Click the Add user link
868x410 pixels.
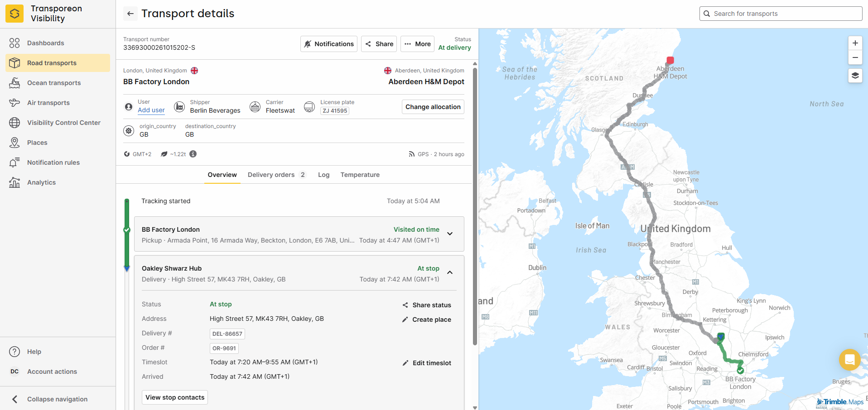coord(151,110)
